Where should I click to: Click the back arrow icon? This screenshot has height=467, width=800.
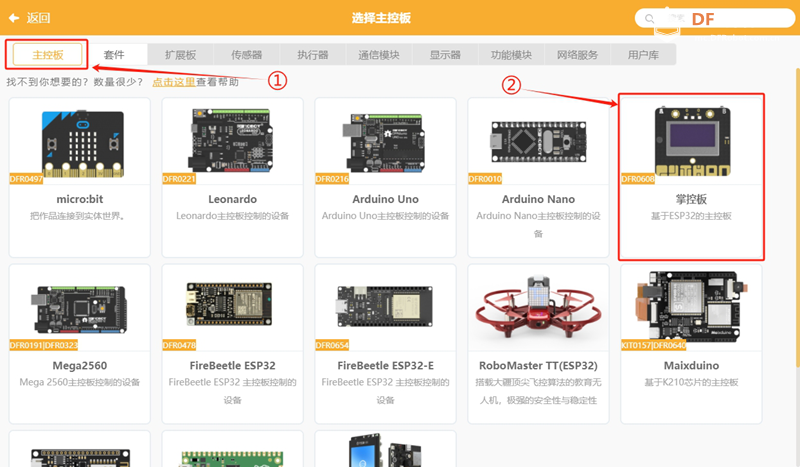click(14, 18)
